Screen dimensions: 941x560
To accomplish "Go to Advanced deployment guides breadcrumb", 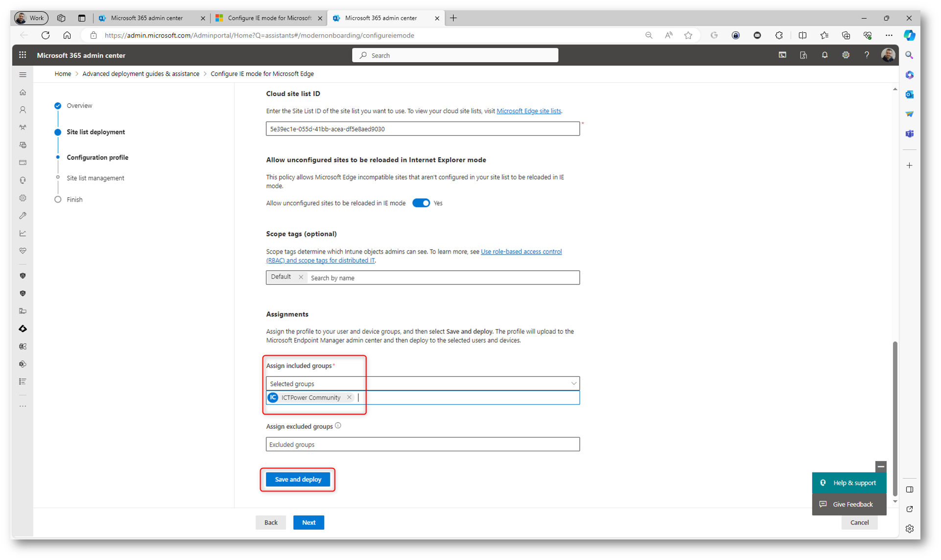I will pyautogui.click(x=141, y=74).
